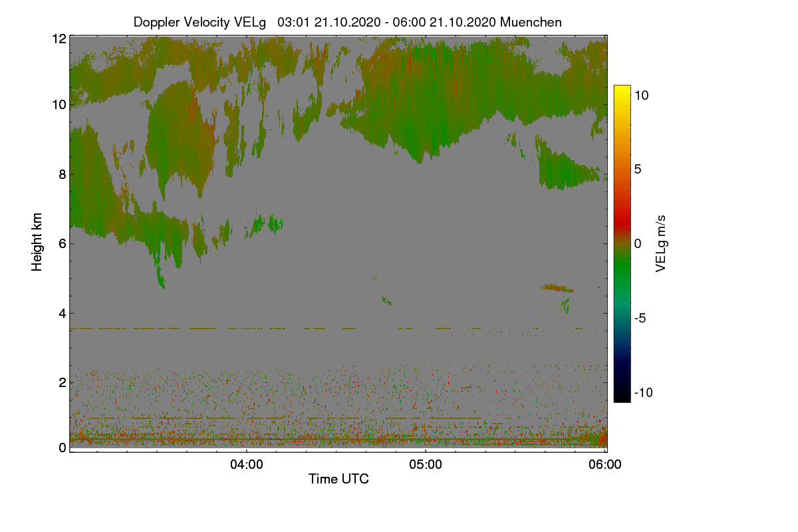Screen dimensions: 798x532
Task: Click the '4' height axis label
Action: click(x=62, y=313)
